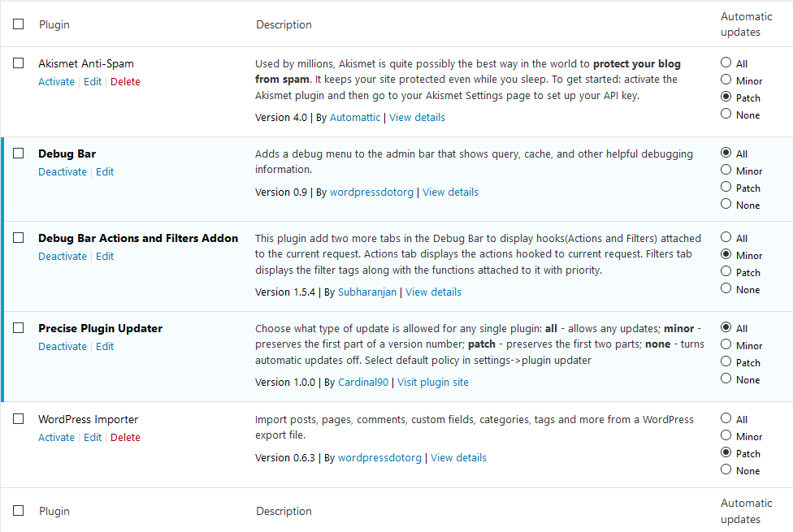
Task: Choose Patch updates for WordPress Importer
Action: (726, 452)
